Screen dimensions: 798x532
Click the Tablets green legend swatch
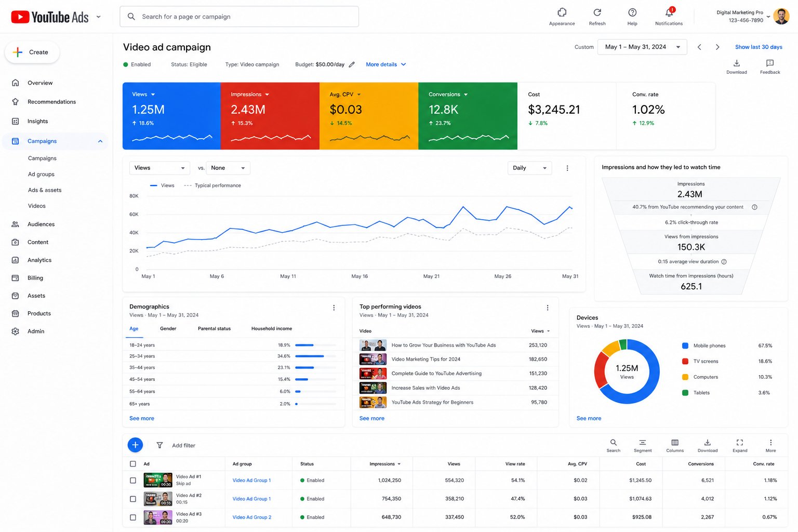(x=685, y=393)
